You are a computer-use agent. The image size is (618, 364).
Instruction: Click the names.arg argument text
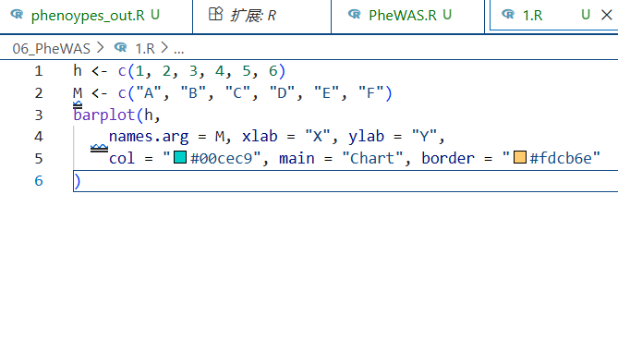click(149, 137)
